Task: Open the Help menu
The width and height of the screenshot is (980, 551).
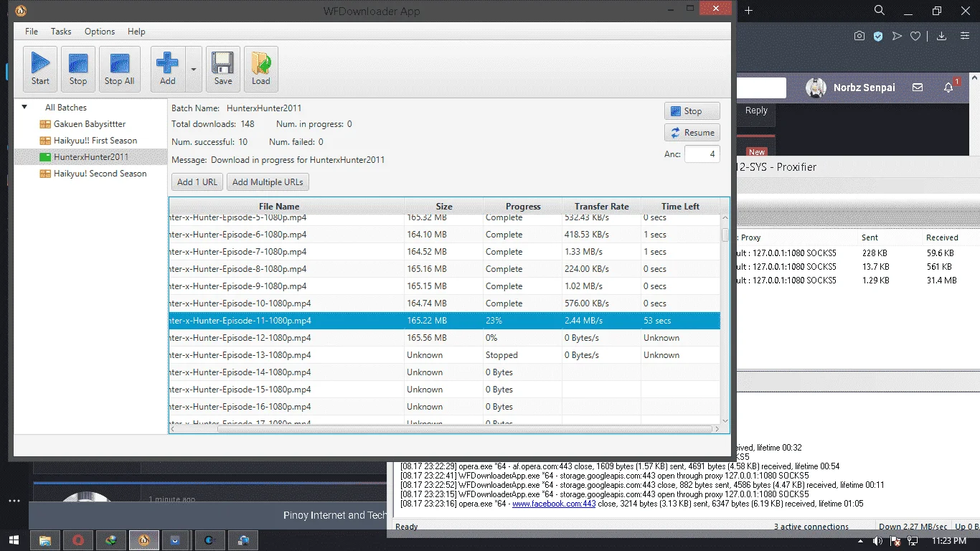Action: pyautogui.click(x=136, y=32)
